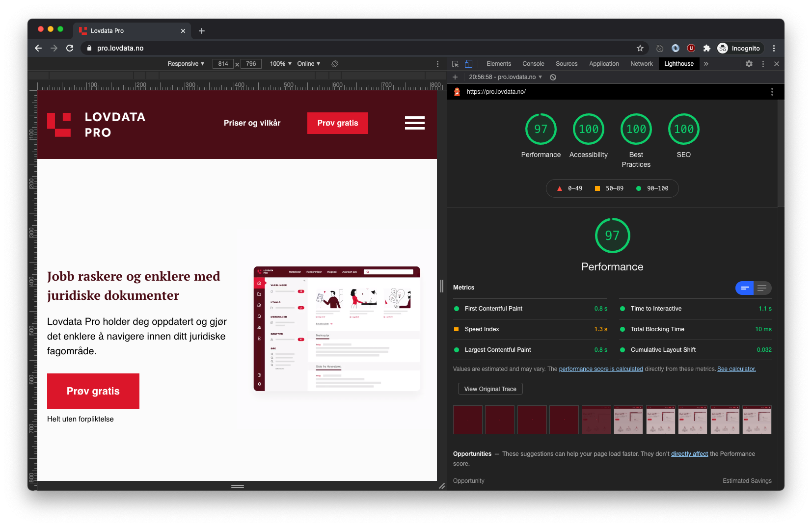Click the inspect element picker icon
The width and height of the screenshot is (812, 527).
click(455, 64)
